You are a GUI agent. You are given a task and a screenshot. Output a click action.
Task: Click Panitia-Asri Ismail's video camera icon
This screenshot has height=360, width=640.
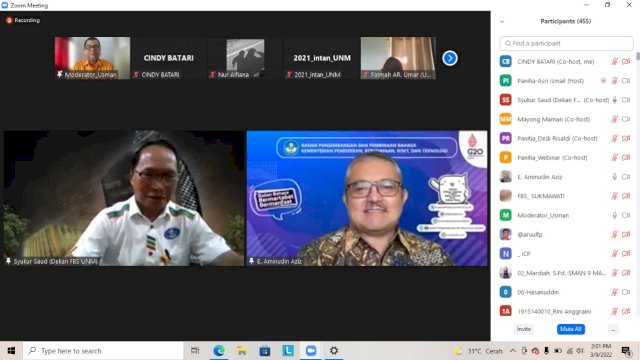point(626,81)
